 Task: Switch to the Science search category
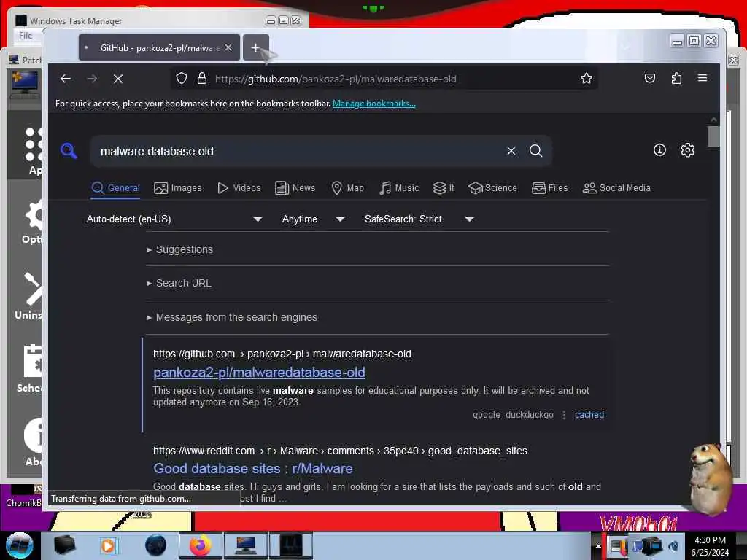tap(492, 188)
